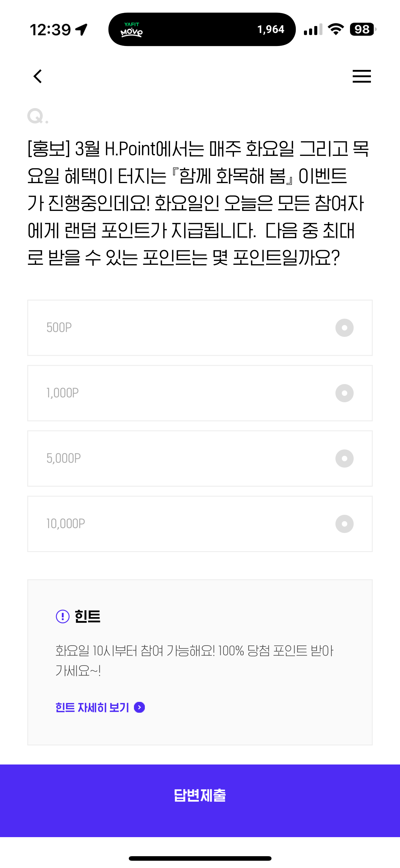Open the hamburger menu icon
This screenshot has width=400, height=868.
pos(362,76)
